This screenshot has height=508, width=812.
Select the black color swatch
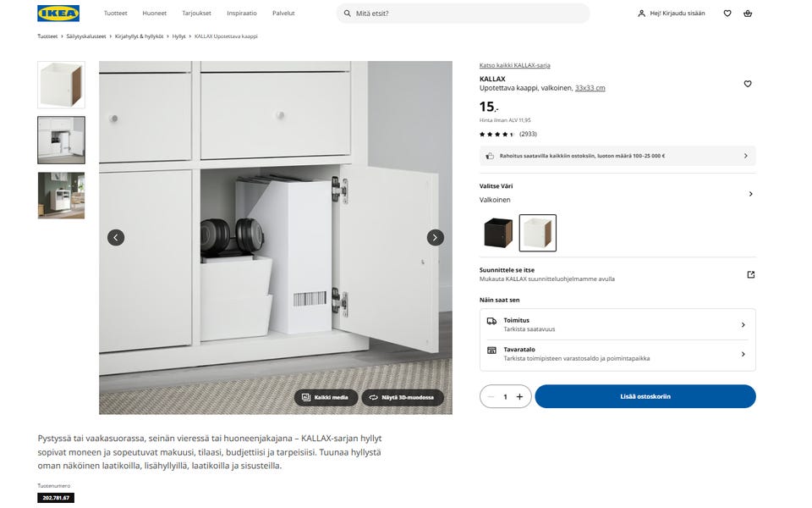point(498,233)
